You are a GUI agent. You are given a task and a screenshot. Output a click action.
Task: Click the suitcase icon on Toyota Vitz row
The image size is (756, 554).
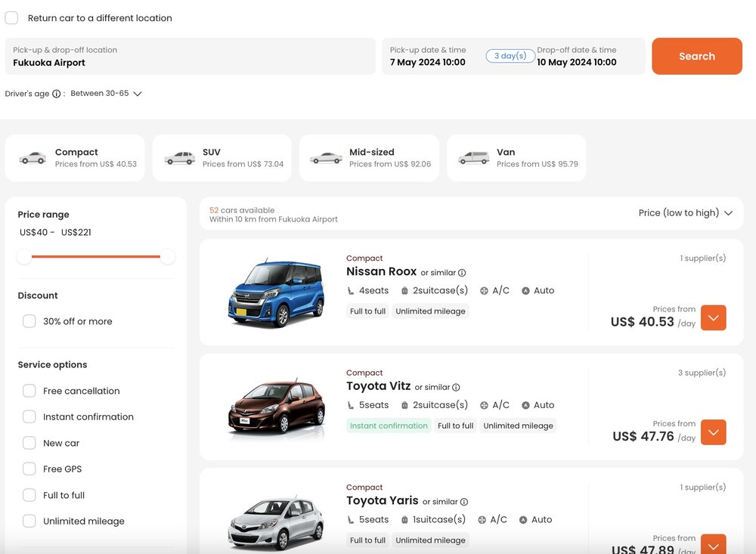click(x=404, y=406)
